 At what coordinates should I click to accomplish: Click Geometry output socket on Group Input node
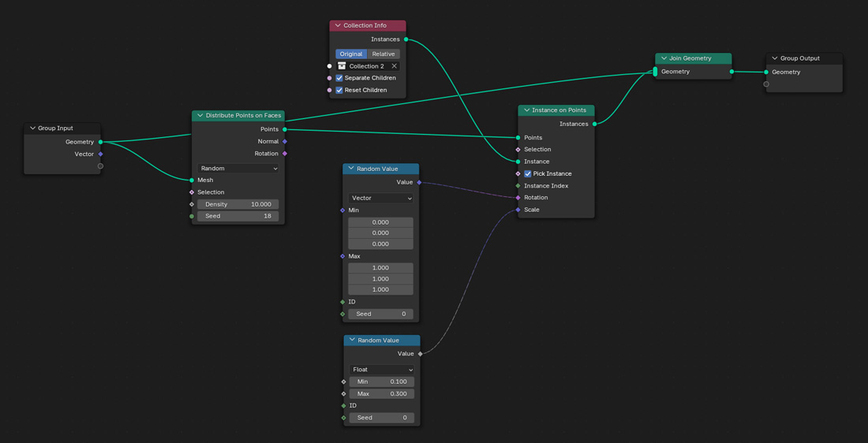[100, 142]
